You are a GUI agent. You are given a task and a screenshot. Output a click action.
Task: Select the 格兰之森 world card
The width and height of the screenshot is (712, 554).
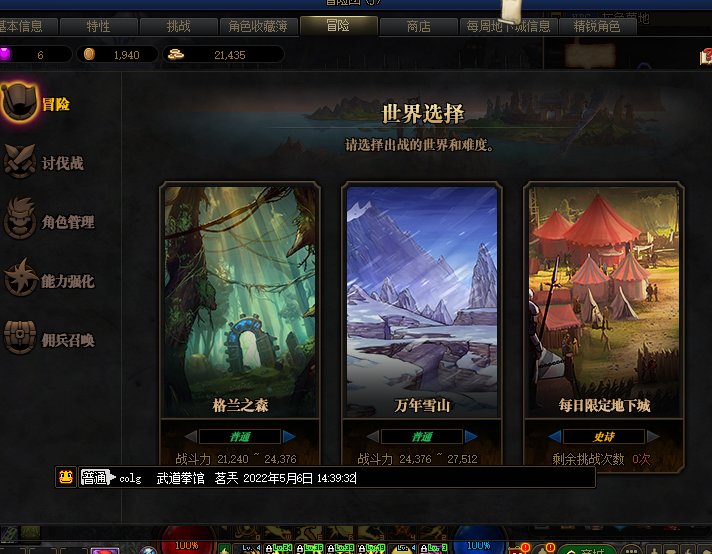click(x=240, y=300)
